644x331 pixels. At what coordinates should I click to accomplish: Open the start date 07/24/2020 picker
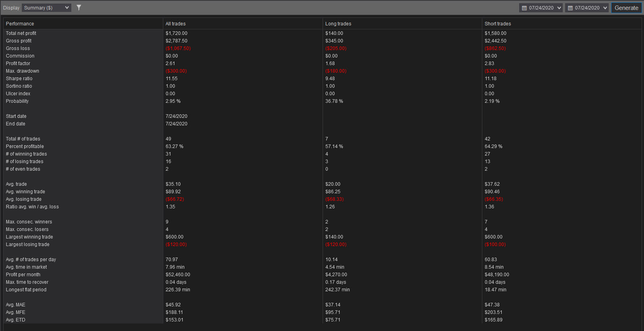click(x=541, y=8)
